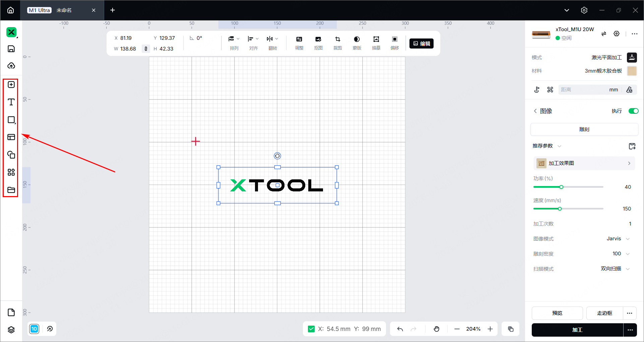Click the 预览 preview button
Screen dimensions: 644x342
[557, 313]
